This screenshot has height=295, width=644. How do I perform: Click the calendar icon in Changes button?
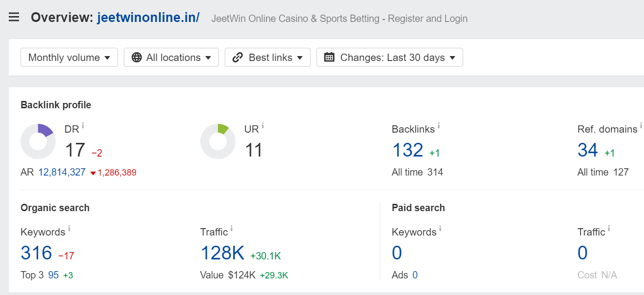(x=330, y=57)
